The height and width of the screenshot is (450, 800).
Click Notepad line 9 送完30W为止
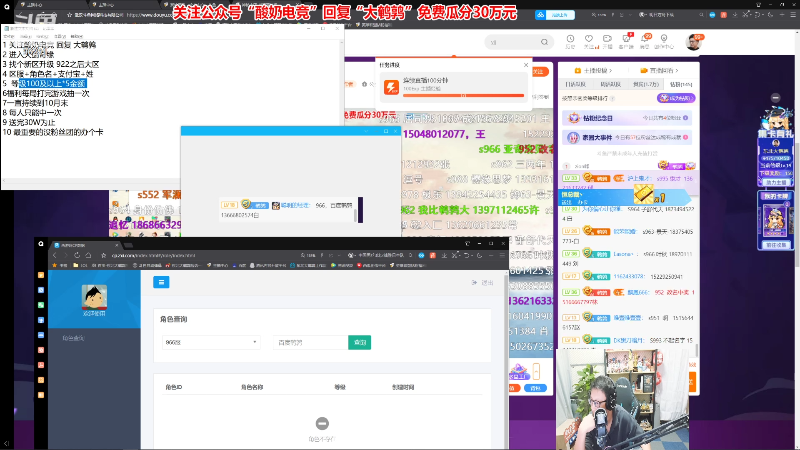pos(29,122)
